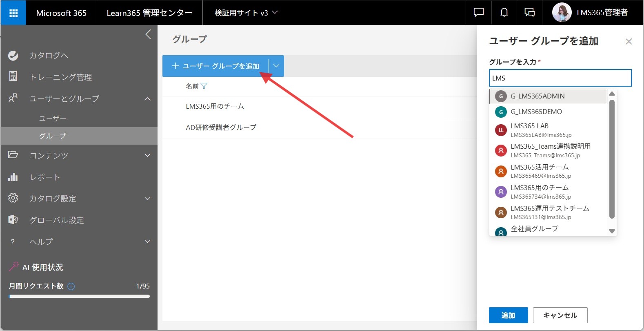Click the suggestion list scroll-up arrow

point(612,94)
